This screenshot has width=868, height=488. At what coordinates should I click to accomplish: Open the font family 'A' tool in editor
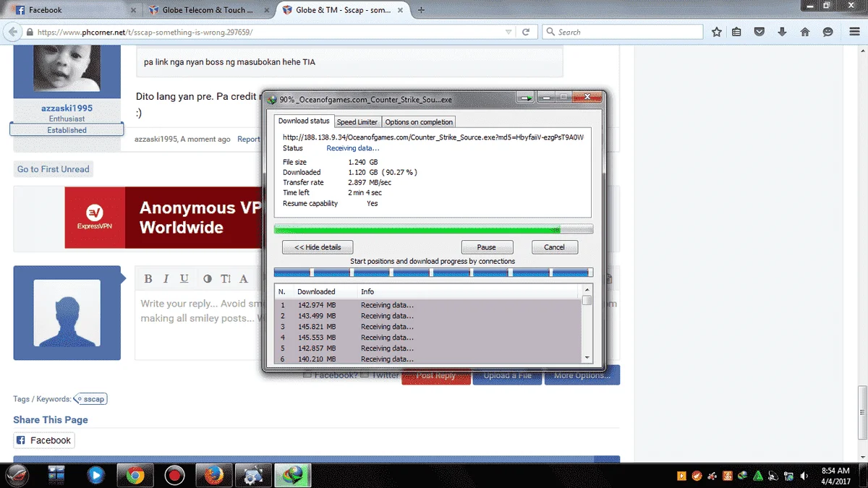coord(244,279)
